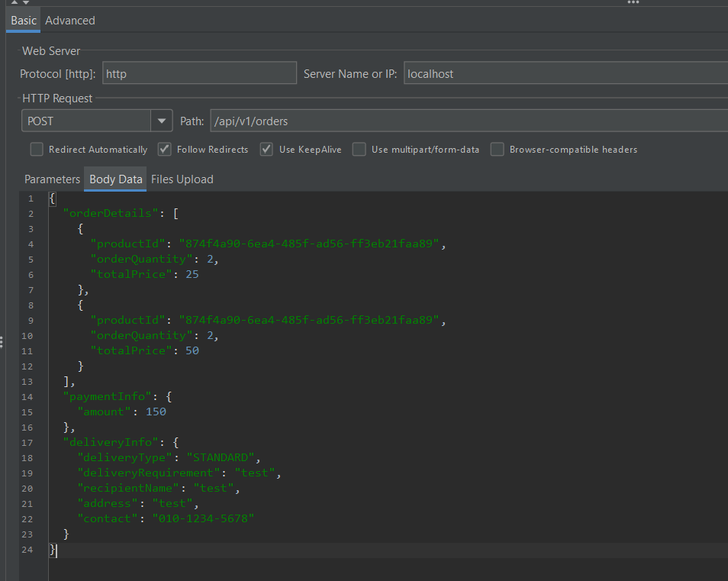728x581 pixels.
Task: Uncheck Follow Redirects checkbox
Action: (164, 150)
